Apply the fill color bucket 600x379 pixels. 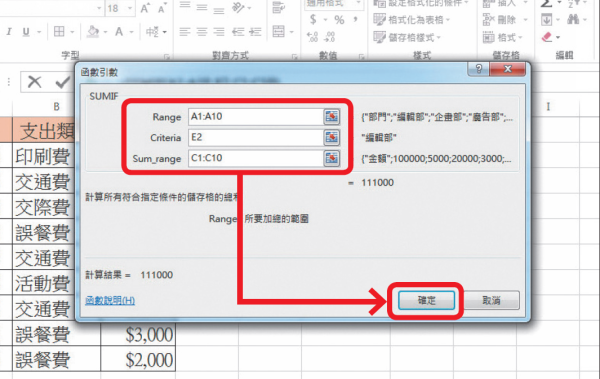(93, 31)
